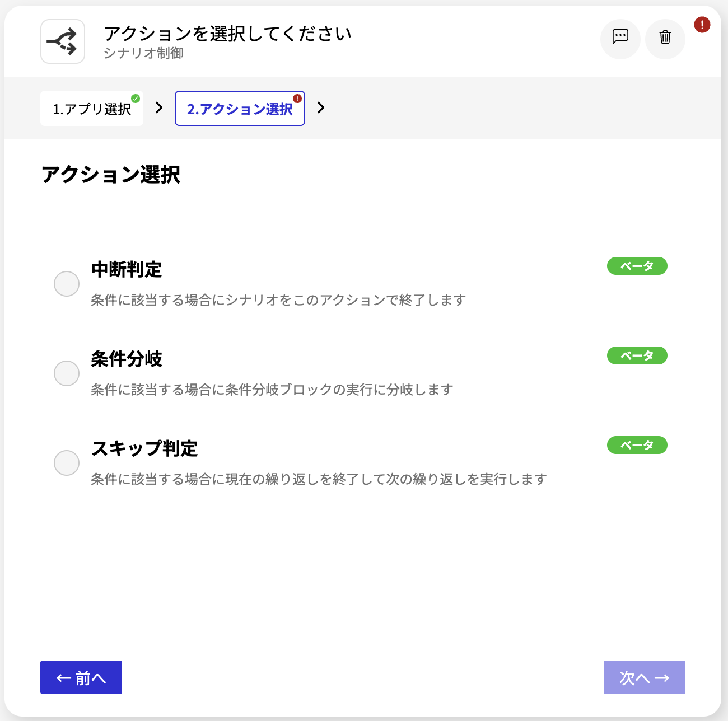This screenshot has height=721, width=728.
Task: Click the 条件分岐 option title
Action: [x=127, y=359]
